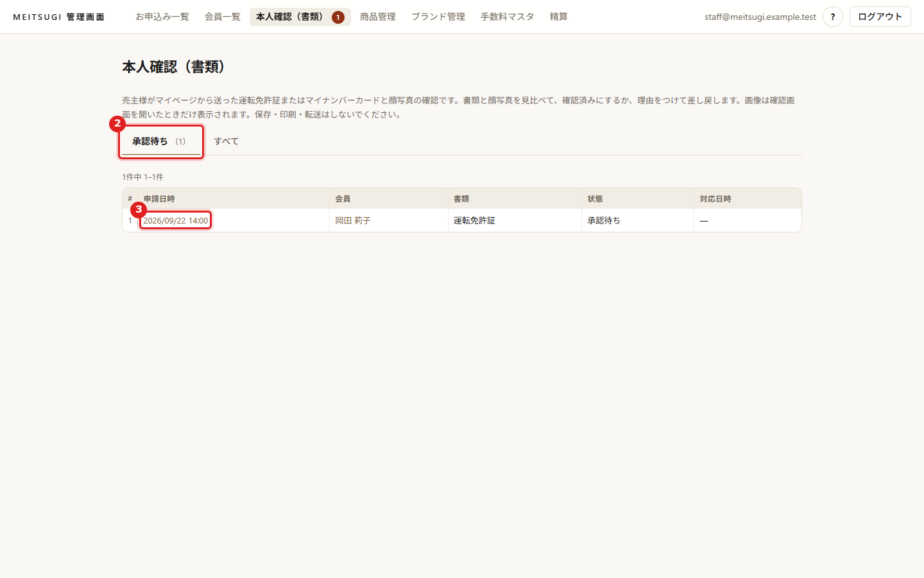Go to the 精算 page

click(x=559, y=17)
